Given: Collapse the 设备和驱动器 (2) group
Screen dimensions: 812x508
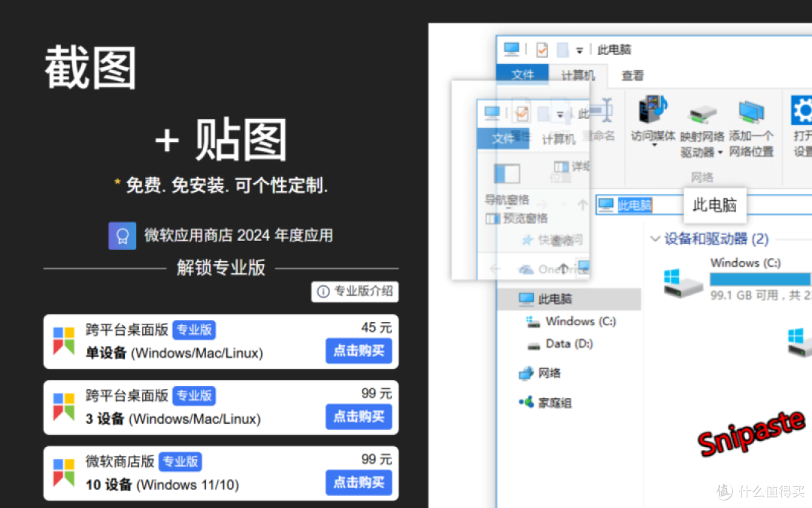Looking at the screenshot, I should click(x=655, y=239).
